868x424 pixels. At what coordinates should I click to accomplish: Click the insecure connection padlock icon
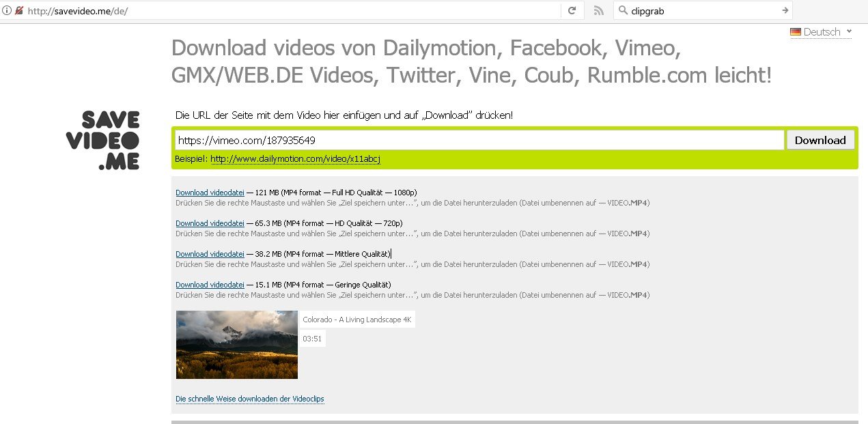click(x=18, y=11)
